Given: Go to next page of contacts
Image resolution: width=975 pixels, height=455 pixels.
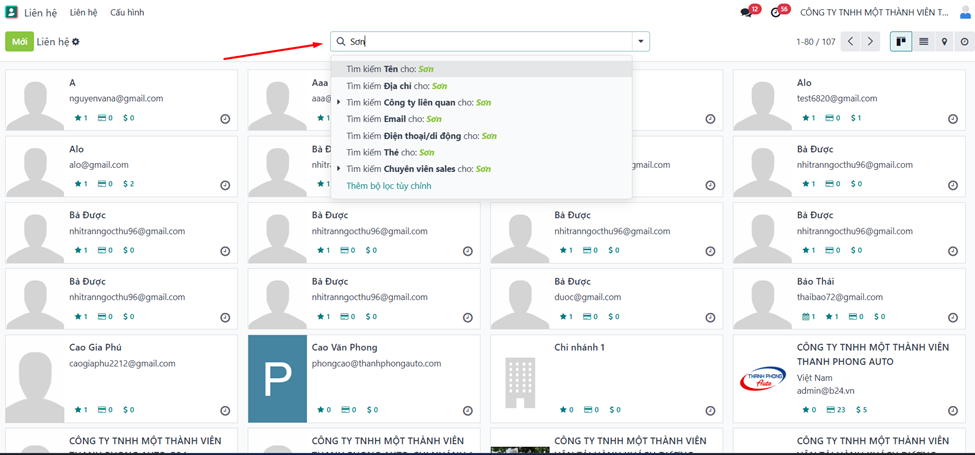Looking at the screenshot, I should 870,42.
